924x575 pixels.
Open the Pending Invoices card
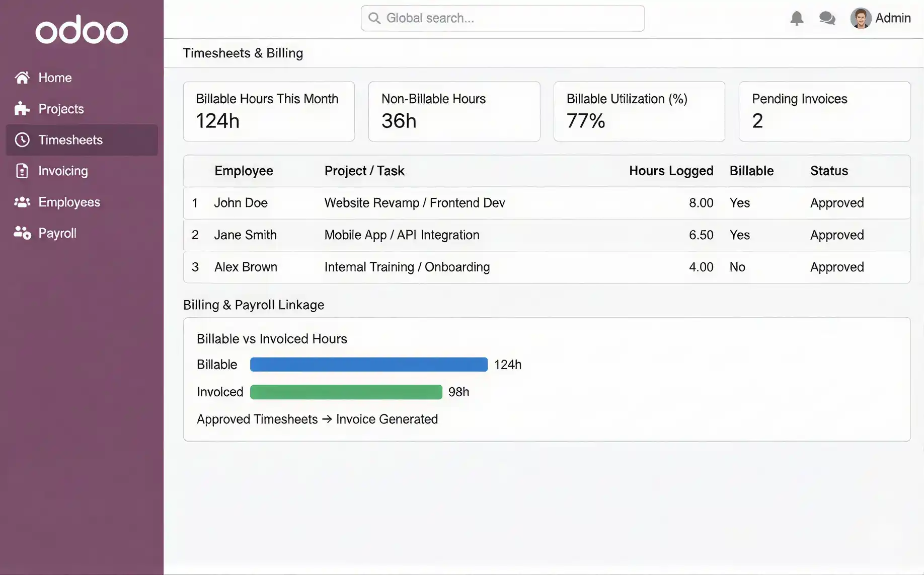[824, 111]
